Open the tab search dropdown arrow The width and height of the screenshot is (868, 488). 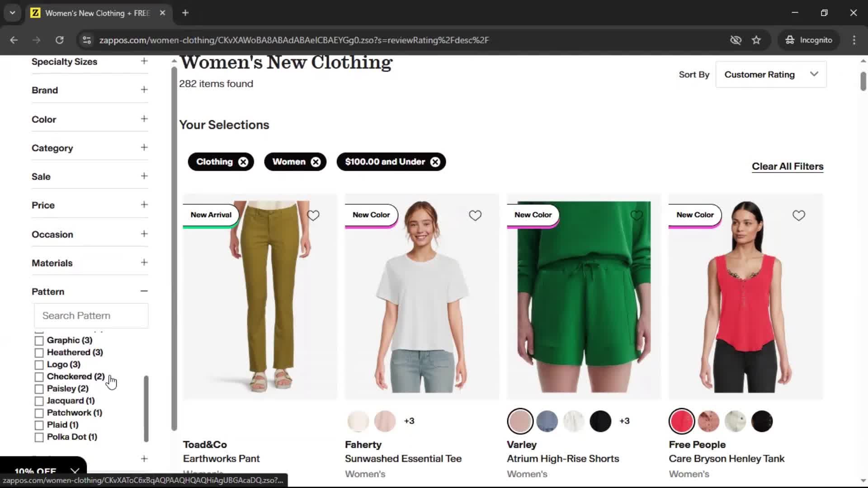point(12,13)
